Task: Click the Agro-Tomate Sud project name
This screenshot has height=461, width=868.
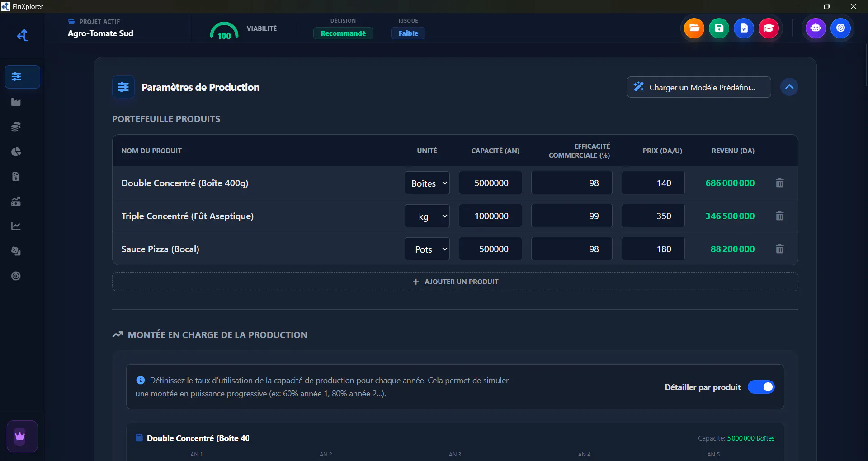Action: click(x=100, y=33)
